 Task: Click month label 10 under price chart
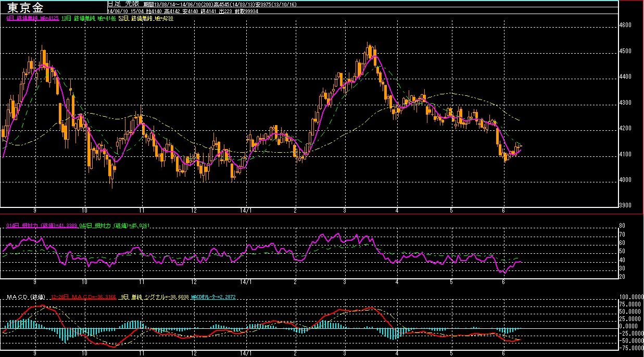click(x=84, y=210)
